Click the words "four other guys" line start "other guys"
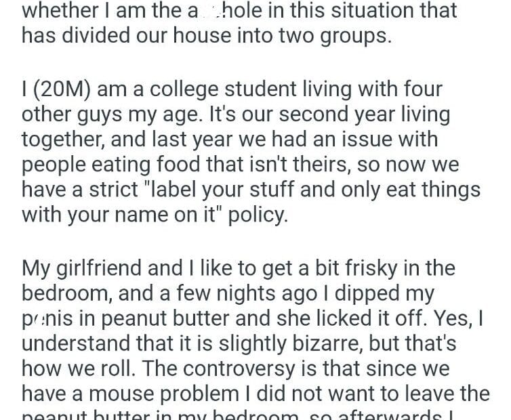This screenshot has height=420, width=511. coord(75,114)
